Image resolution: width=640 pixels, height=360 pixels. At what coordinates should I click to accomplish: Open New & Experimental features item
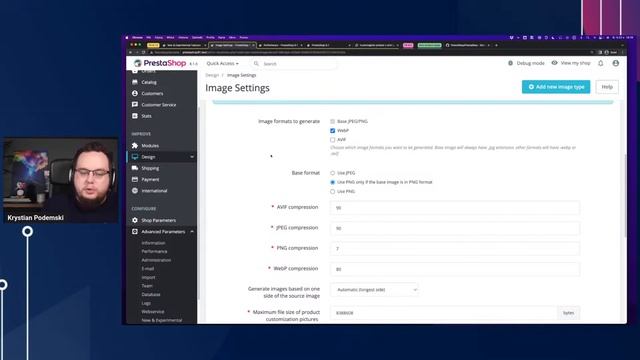click(162, 320)
